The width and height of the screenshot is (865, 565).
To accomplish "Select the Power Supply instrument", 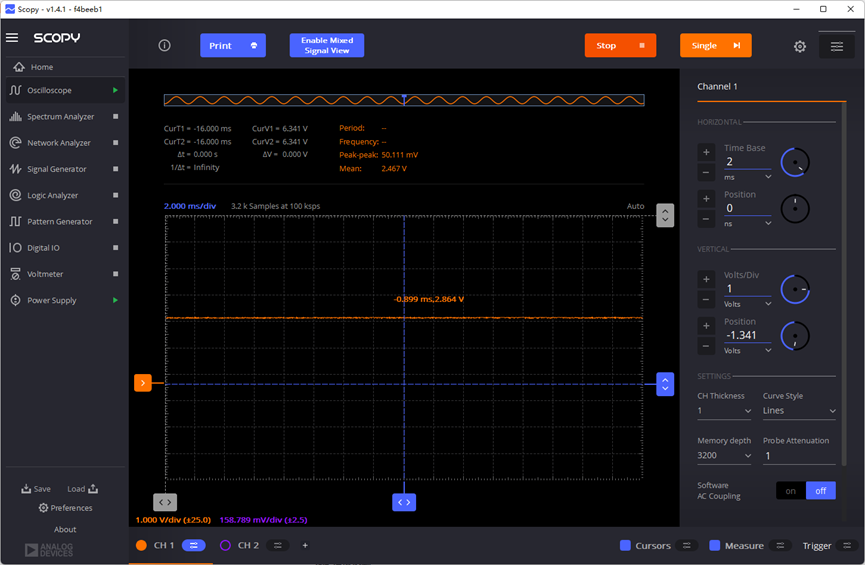I will tap(52, 300).
